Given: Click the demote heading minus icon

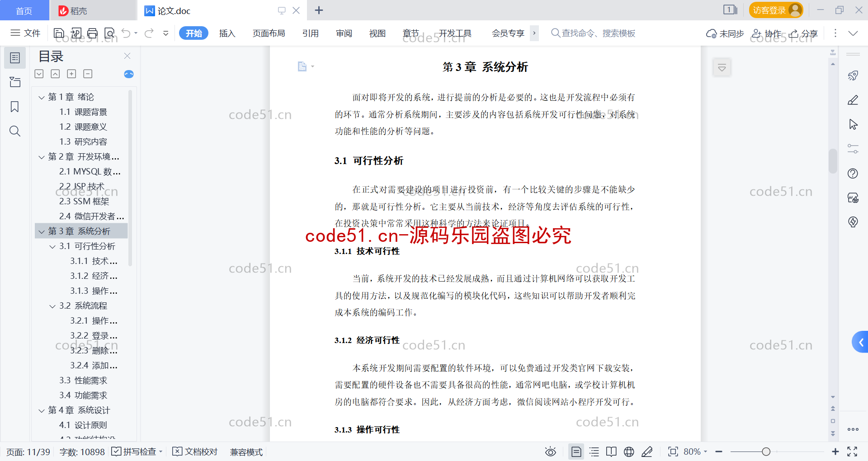Looking at the screenshot, I should point(88,74).
